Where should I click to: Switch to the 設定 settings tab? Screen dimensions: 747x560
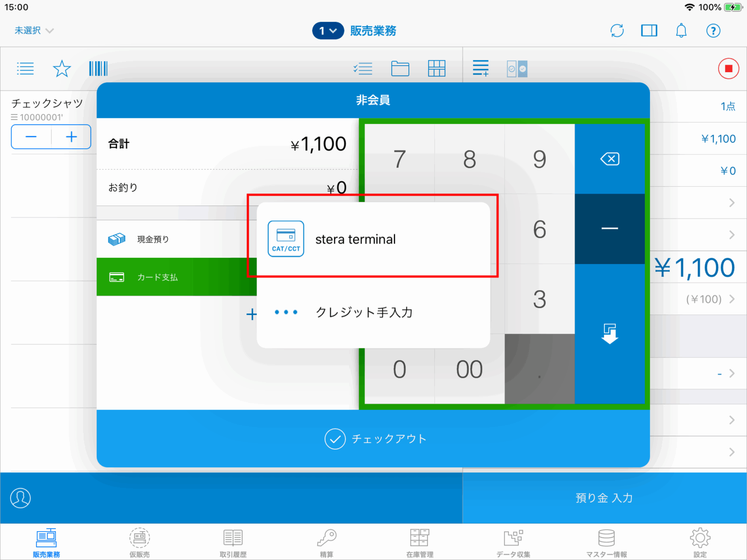699,543
